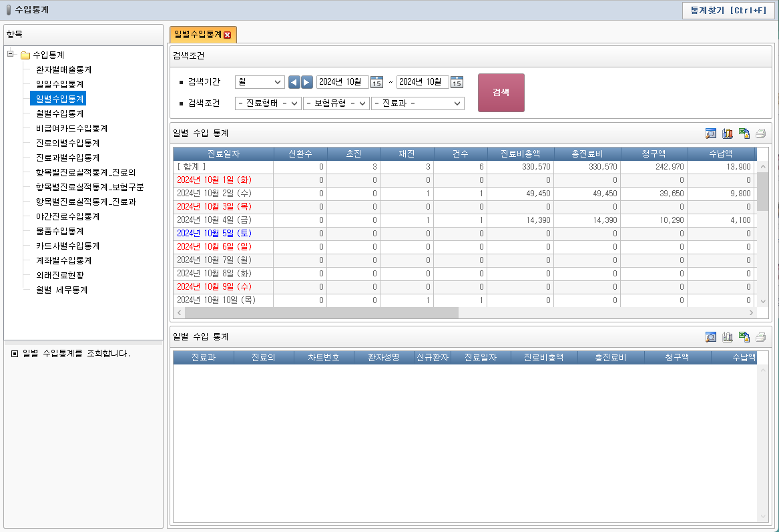Open print preview in upper 일별 수입 통계 panel
Screen dimensions: 779x532
pyautogui.click(x=711, y=134)
